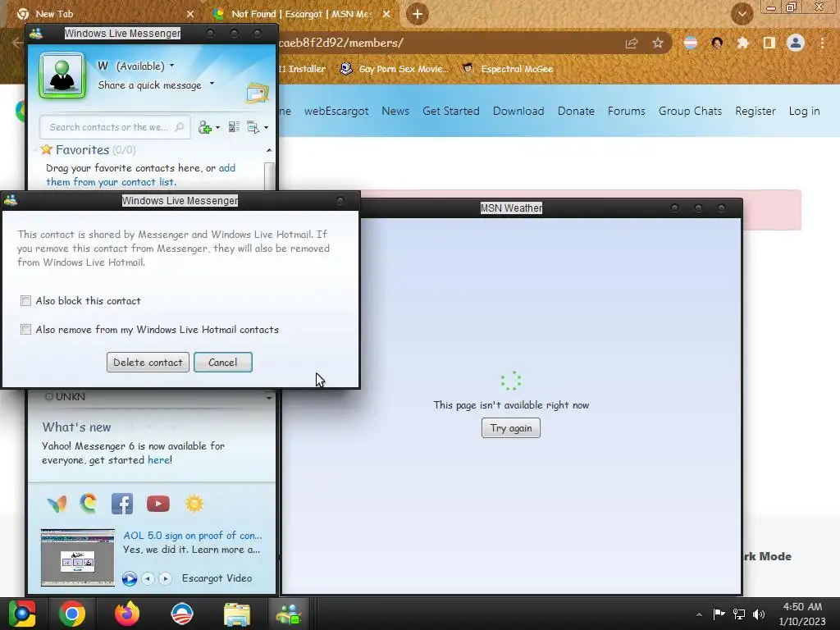Open the weather sun icon
This screenshot has height=630, width=840.
coord(194,504)
